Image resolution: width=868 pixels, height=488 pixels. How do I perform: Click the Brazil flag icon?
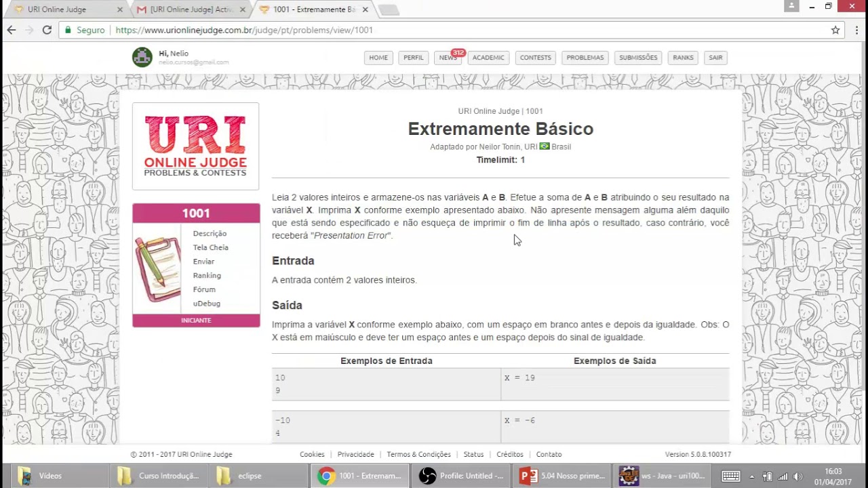pyautogui.click(x=544, y=146)
